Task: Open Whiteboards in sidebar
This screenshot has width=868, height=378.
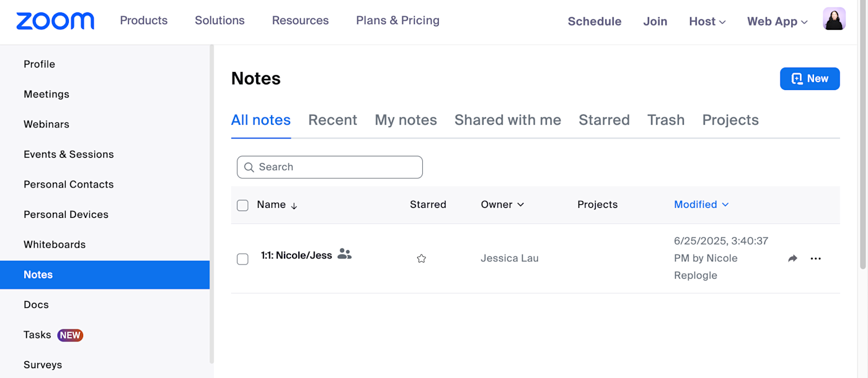Action: (55, 245)
